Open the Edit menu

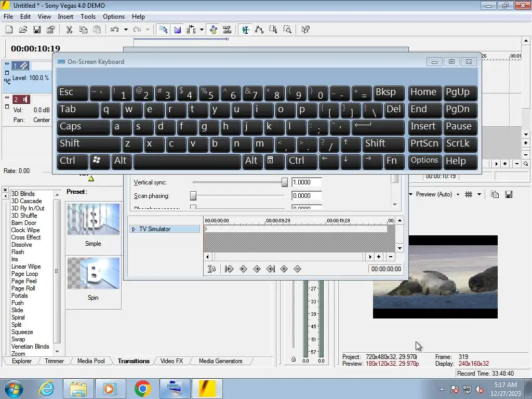pos(25,16)
